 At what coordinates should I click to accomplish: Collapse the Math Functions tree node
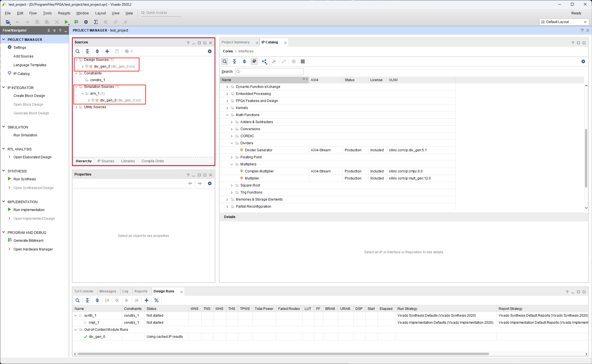point(227,115)
